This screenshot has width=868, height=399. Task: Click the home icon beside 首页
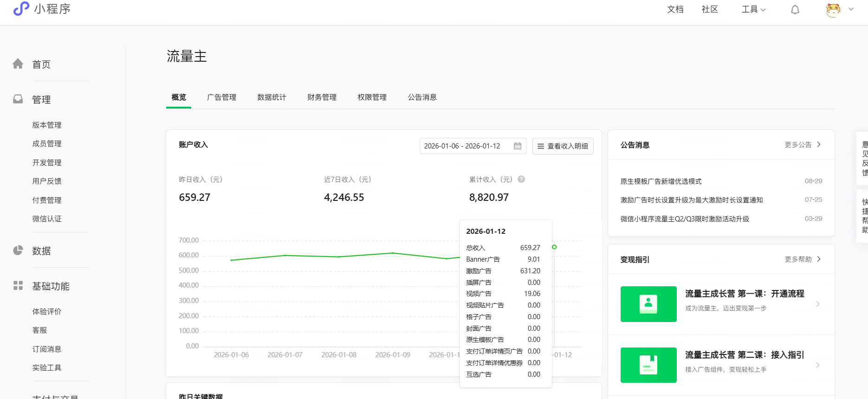tap(18, 64)
